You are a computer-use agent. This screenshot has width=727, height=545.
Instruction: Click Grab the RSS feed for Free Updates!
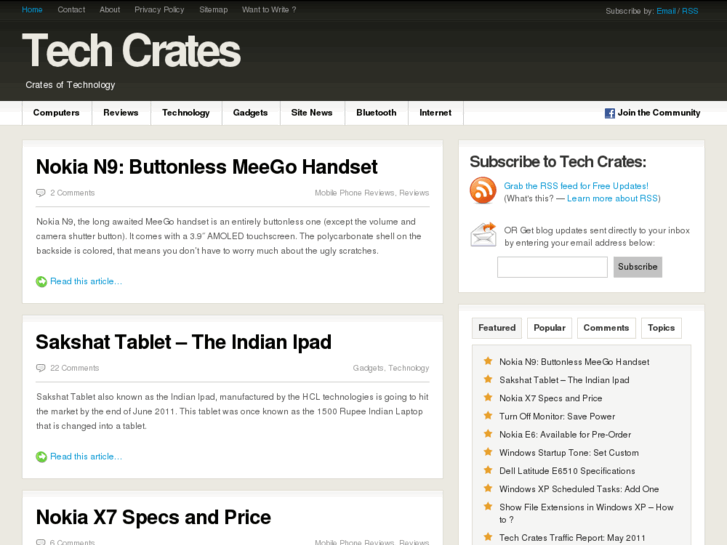[x=576, y=186]
